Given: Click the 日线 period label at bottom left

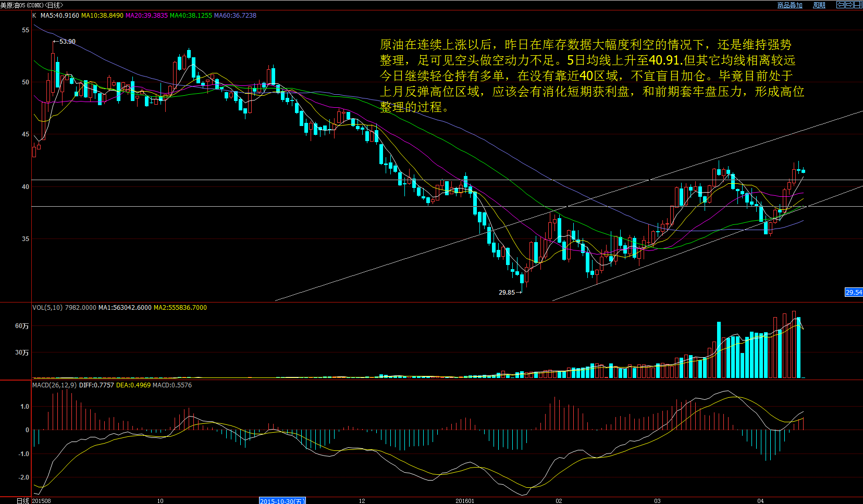Looking at the screenshot, I should (22, 500).
